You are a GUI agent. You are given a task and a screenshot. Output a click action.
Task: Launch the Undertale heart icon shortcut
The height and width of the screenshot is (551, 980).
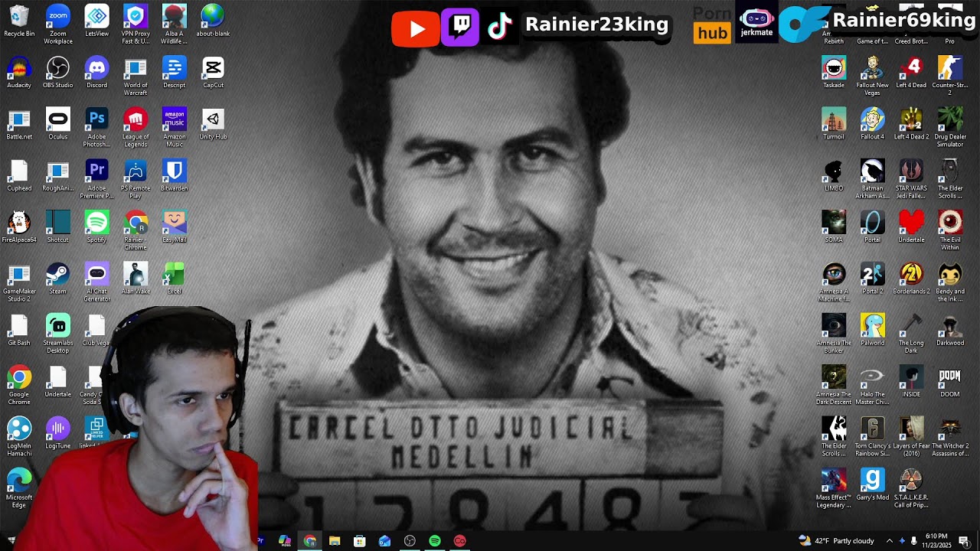coord(911,227)
